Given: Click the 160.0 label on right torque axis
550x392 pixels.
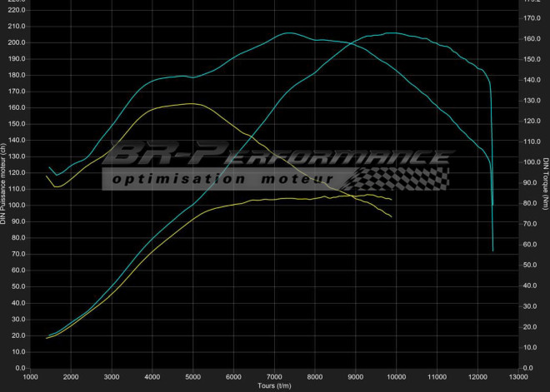Looking at the screenshot, I should (530, 39).
